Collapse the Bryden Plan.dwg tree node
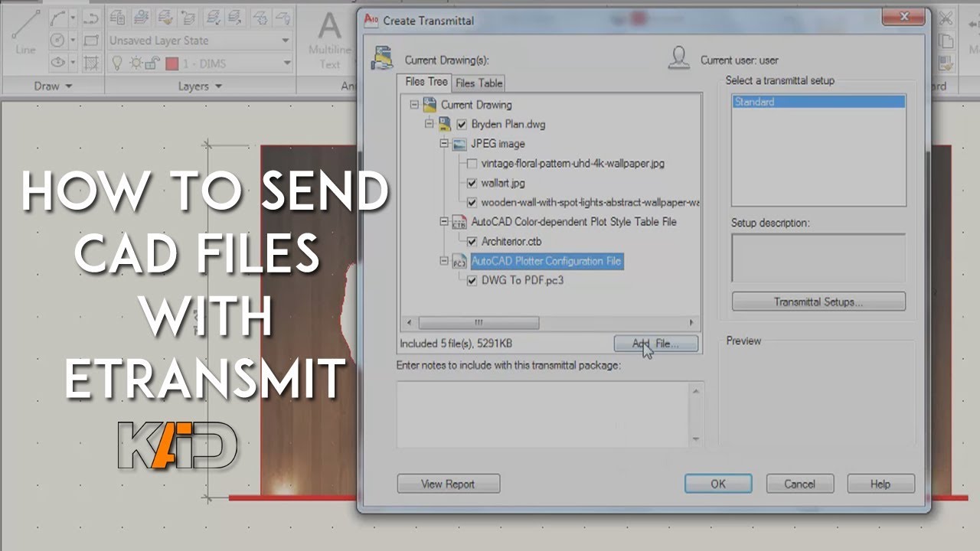The height and width of the screenshot is (551, 980). click(x=430, y=124)
